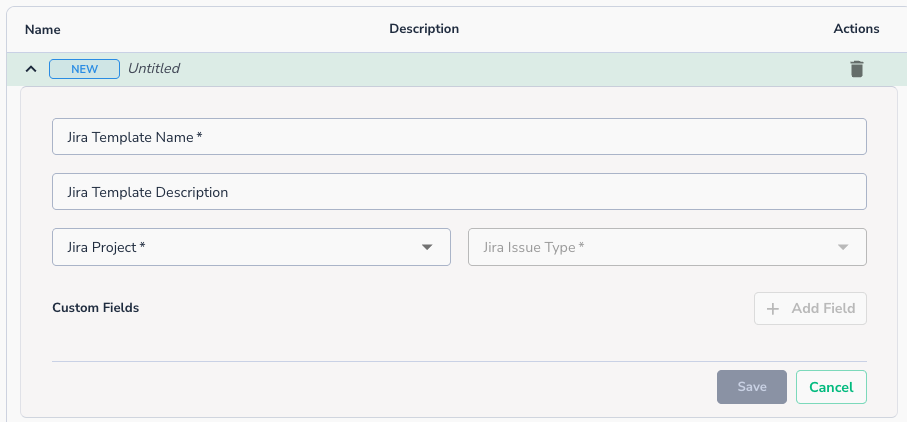Click the Jira Project placeholder text
This screenshot has height=422, width=907.
(106, 247)
